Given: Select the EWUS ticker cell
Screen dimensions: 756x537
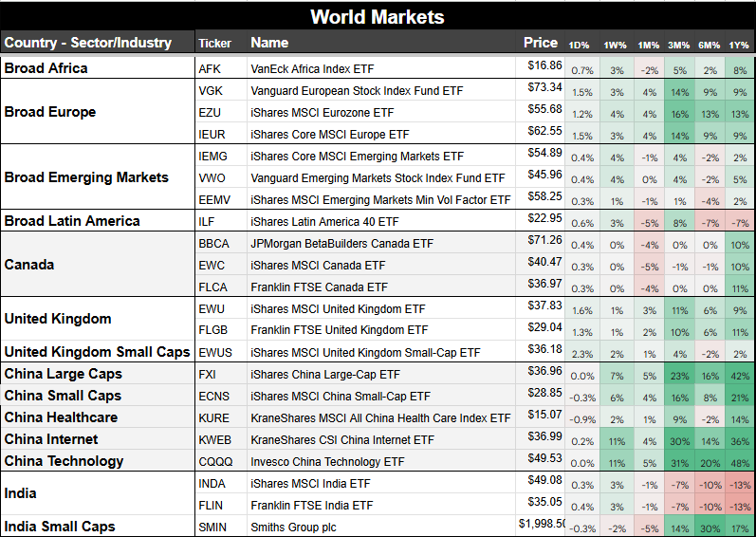Looking at the screenshot, I should tap(221, 352).
